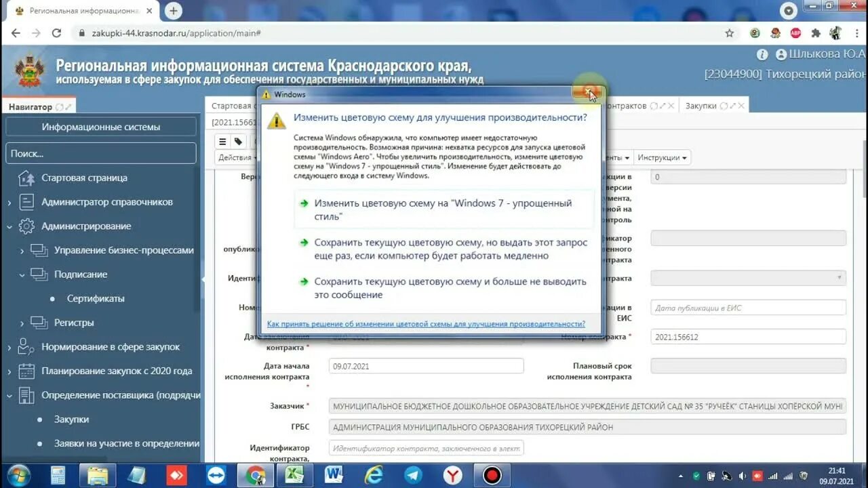Click the contract number field '2021.156612'

[749, 337]
